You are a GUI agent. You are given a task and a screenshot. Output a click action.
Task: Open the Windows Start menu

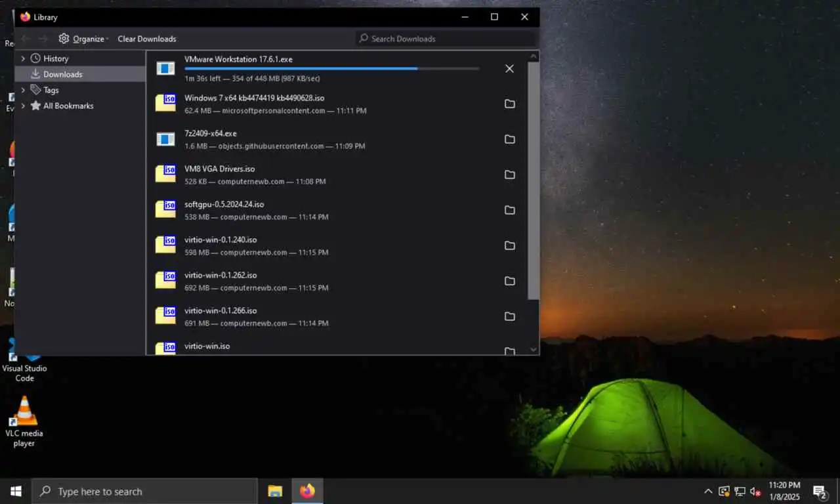tap(16, 491)
